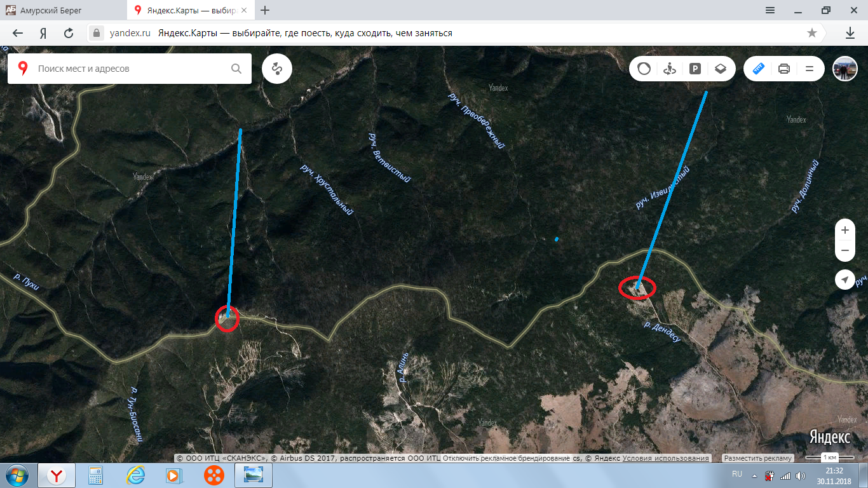
Task: Click the 'руч. Хрустальный' map label
Action: [327, 189]
